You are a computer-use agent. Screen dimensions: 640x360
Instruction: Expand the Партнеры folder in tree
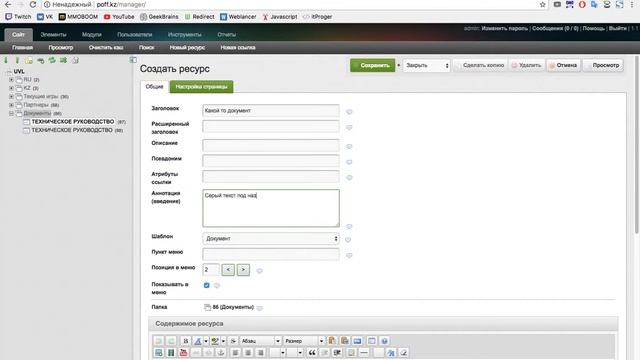point(11,105)
